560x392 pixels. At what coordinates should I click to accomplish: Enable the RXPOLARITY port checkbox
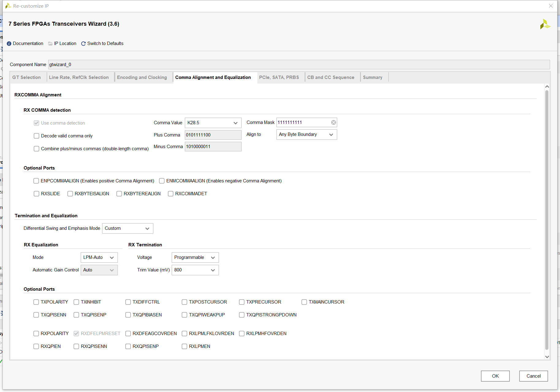coord(36,334)
